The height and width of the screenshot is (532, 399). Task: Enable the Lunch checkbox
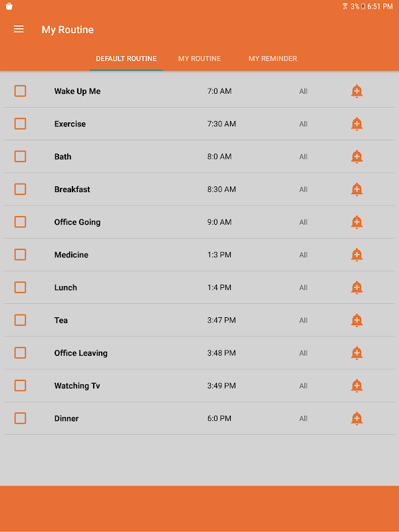point(21,287)
